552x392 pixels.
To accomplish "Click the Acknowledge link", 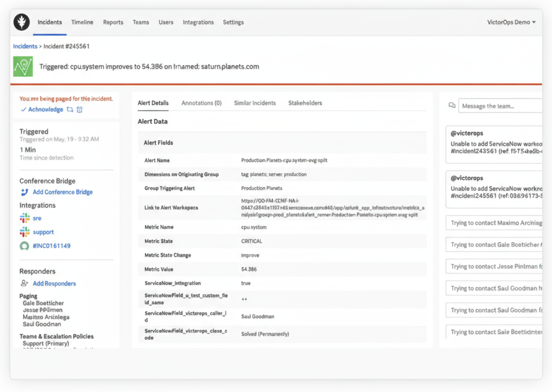I will click(x=46, y=110).
